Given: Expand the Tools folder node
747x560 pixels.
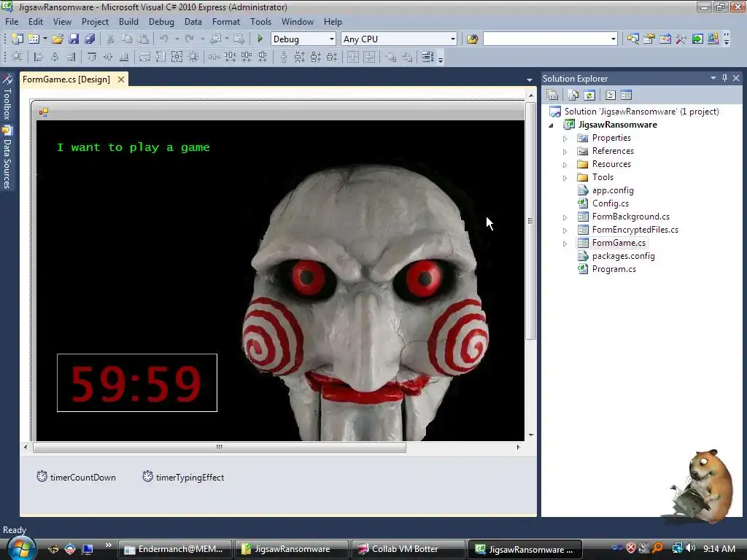Looking at the screenshot, I should pyautogui.click(x=565, y=178).
